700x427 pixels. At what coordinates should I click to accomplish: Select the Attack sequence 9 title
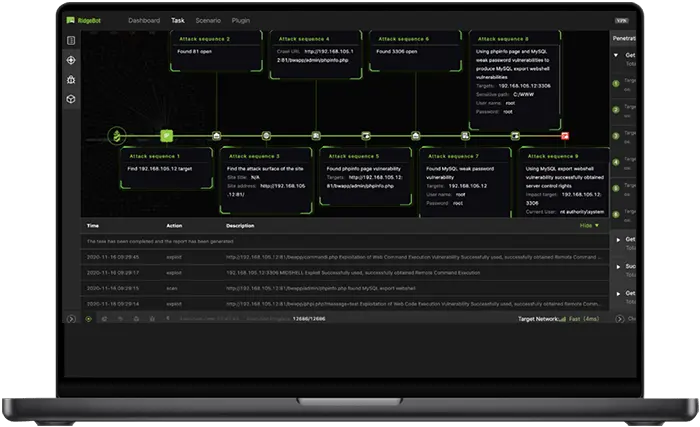553,156
